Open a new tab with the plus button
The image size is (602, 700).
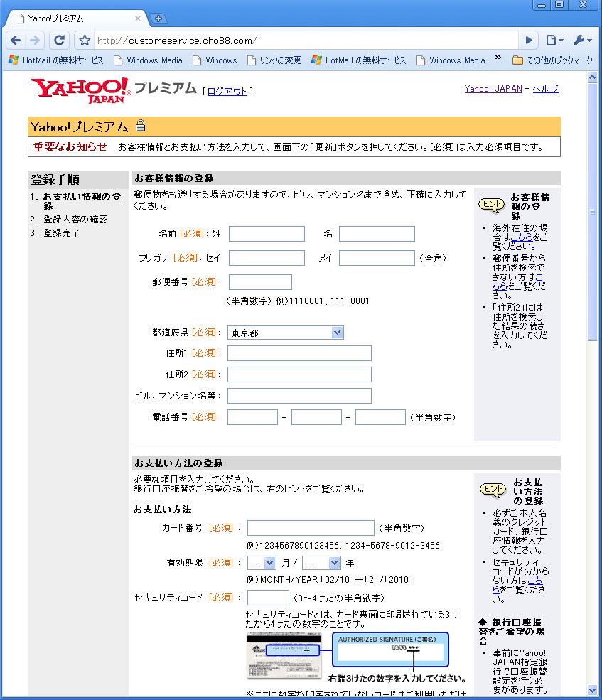(x=158, y=18)
